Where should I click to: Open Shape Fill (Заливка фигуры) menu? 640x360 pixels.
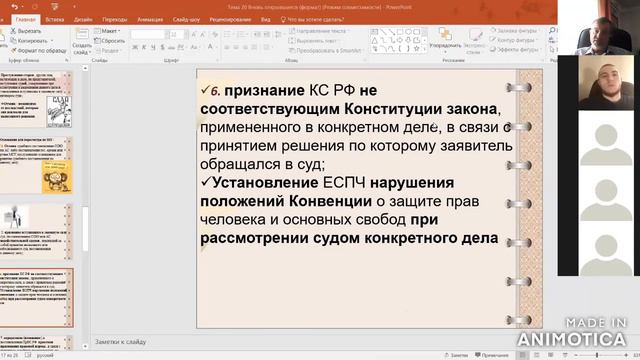[x=515, y=31]
